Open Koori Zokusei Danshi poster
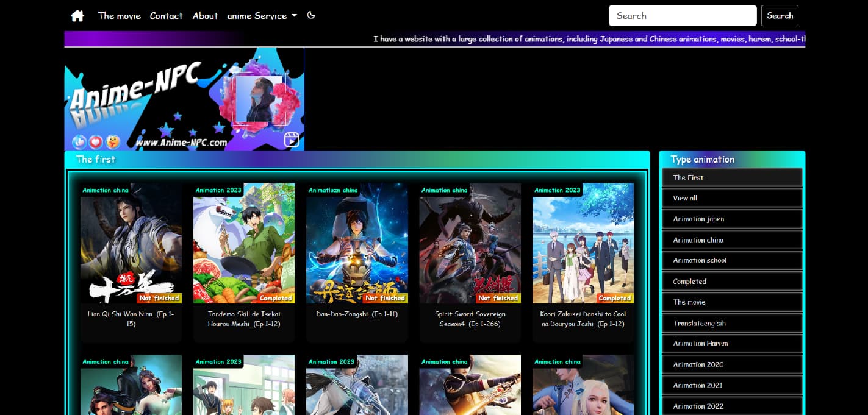This screenshot has height=415, width=868. (583, 243)
